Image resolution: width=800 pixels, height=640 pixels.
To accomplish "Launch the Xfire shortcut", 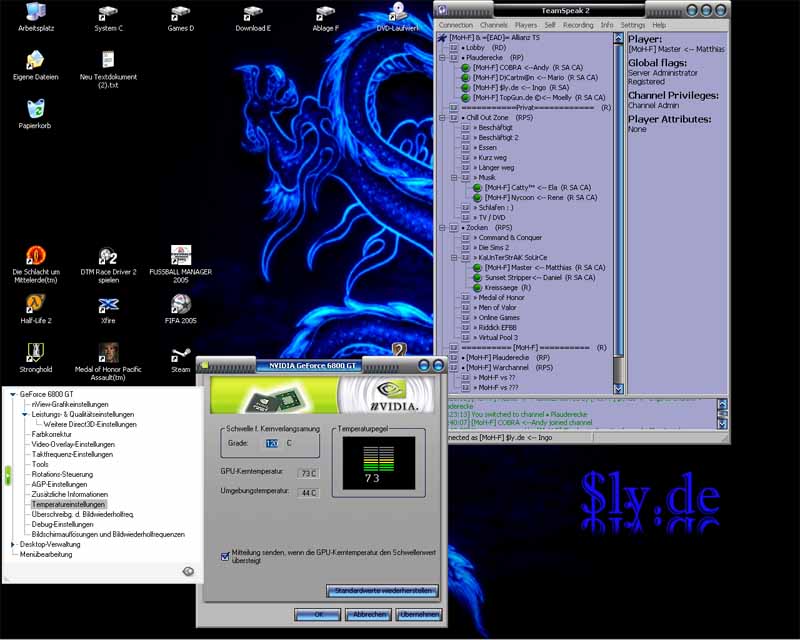I will coord(108,309).
